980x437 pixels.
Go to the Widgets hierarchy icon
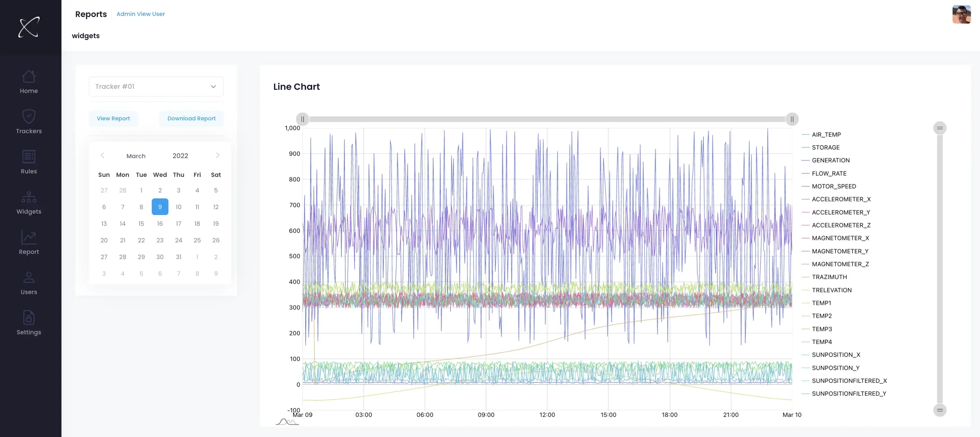[x=29, y=197]
